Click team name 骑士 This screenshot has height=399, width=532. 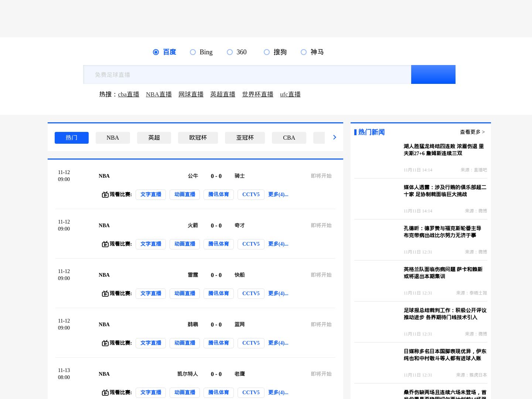[x=239, y=176]
